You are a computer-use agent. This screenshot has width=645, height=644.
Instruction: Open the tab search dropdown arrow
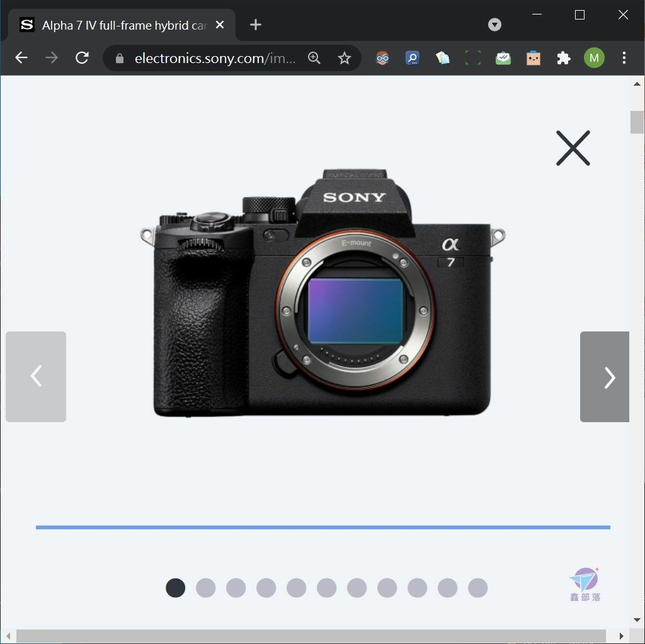494,25
